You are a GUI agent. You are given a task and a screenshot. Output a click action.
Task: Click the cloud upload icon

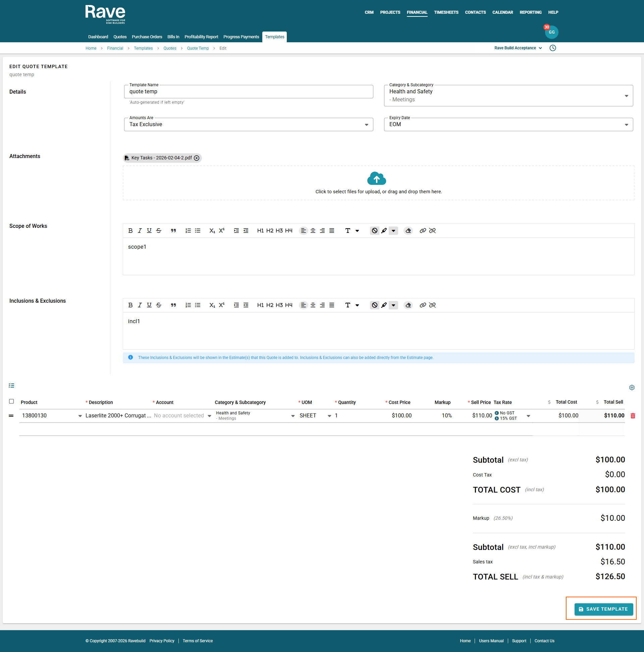(x=376, y=179)
